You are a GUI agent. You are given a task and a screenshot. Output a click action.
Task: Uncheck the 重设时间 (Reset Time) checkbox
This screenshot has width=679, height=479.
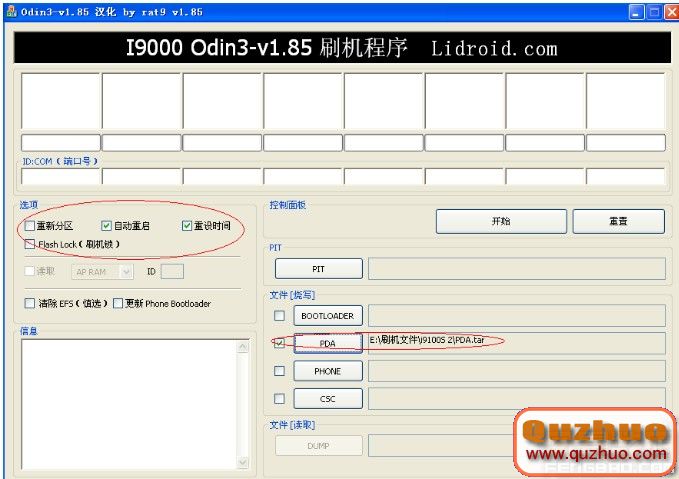[187, 226]
